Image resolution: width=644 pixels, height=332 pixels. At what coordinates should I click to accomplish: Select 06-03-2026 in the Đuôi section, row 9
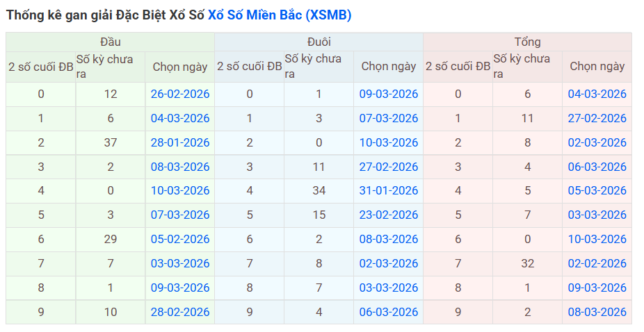click(x=389, y=312)
